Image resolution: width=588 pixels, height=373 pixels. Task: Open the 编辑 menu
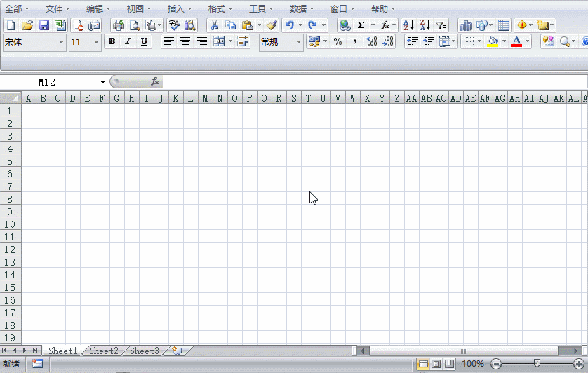click(98, 8)
